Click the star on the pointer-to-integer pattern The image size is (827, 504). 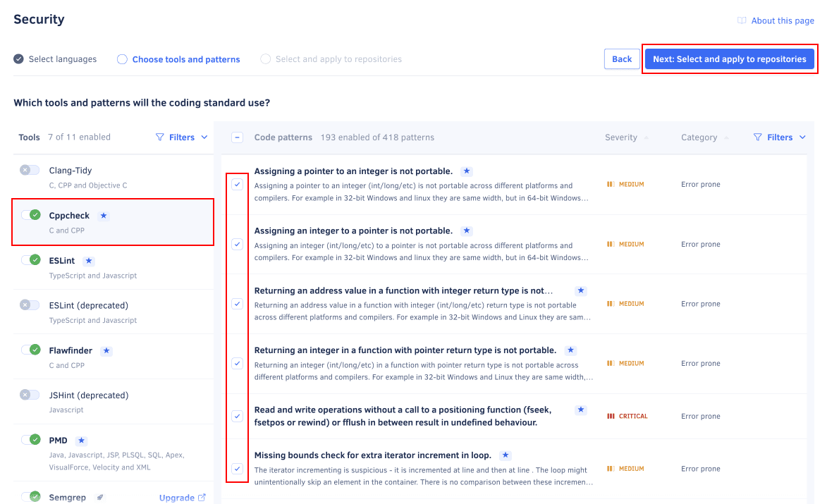(x=466, y=171)
